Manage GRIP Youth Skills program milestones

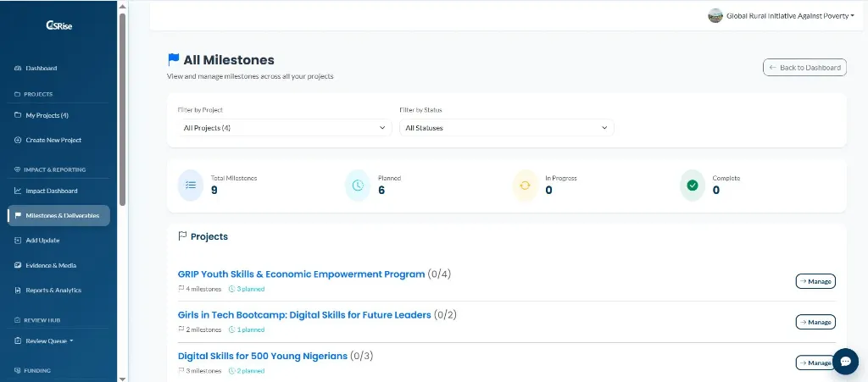pos(815,281)
